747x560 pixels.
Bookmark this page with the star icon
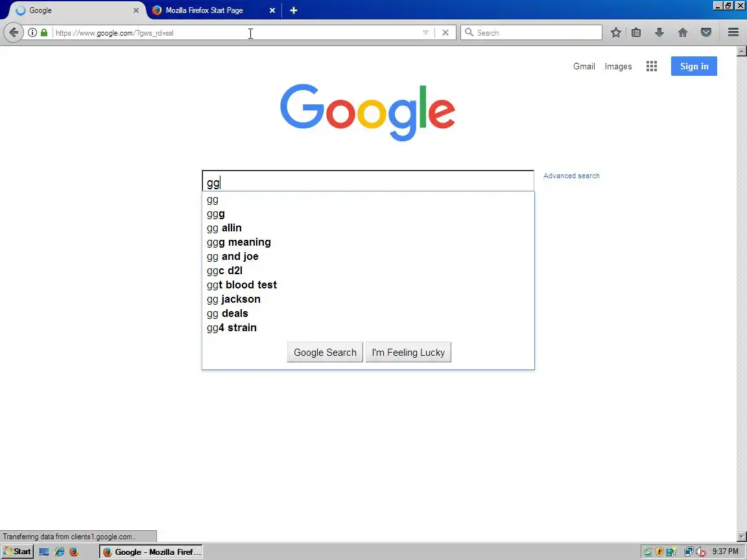point(615,32)
